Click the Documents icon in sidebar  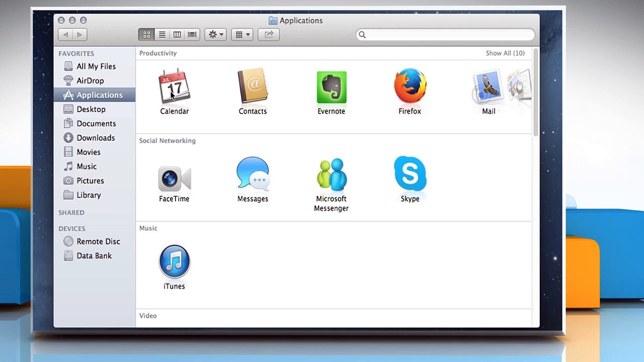point(68,124)
